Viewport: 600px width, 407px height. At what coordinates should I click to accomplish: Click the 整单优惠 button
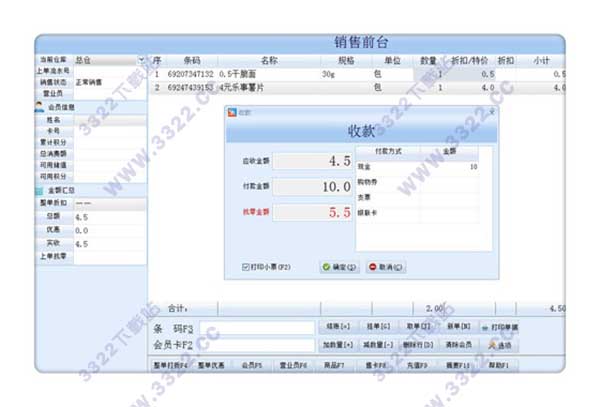[211, 366]
